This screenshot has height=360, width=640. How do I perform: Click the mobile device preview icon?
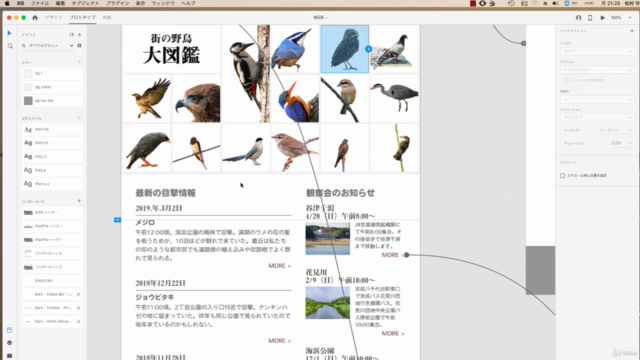pyautogui.click(x=590, y=18)
